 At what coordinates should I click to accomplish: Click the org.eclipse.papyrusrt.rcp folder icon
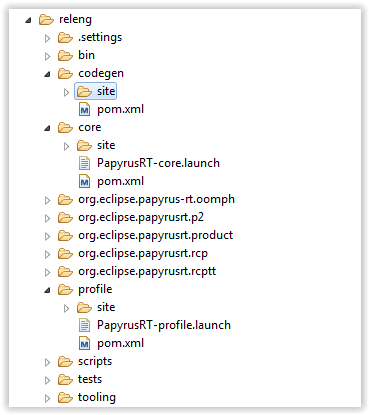click(x=65, y=254)
